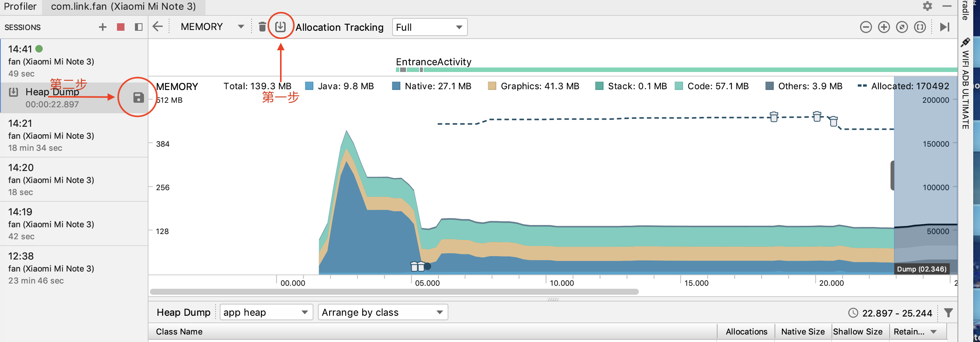Open the MEMORY profiler dropdown
The height and width of the screenshot is (342, 980).
[x=212, y=27]
